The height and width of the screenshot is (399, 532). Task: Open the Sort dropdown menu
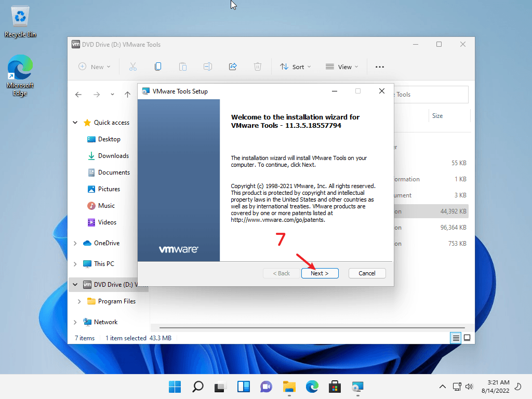click(x=295, y=66)
